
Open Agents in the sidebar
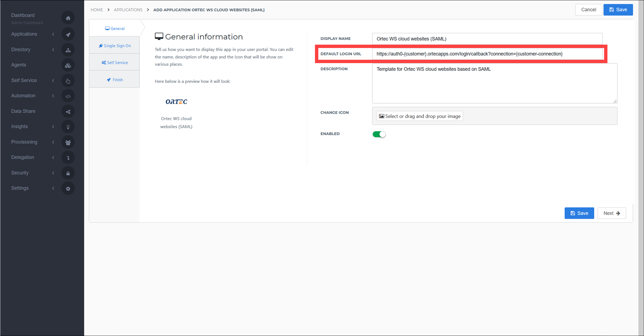click(18, 65)
